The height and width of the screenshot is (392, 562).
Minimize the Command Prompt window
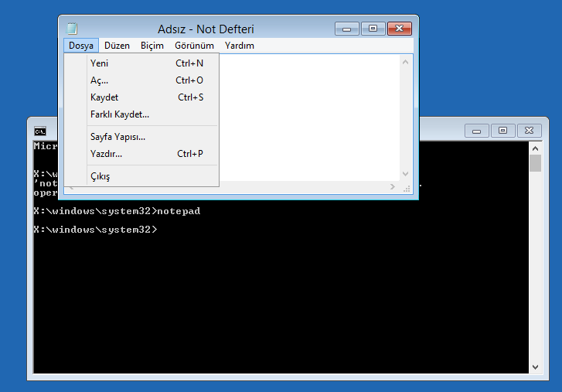click(476, 131)
